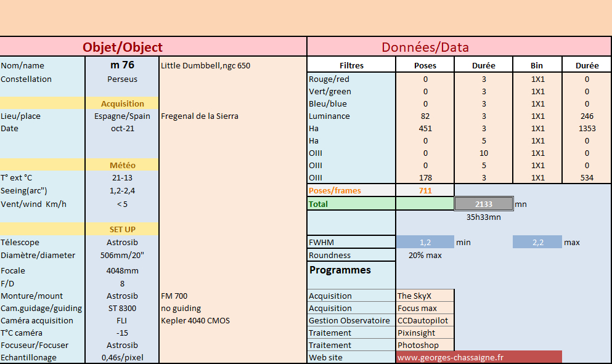Select the Total 2133 minutes cell
The height and width of the screenshot is (364, 612).
(x=484, y=204)
